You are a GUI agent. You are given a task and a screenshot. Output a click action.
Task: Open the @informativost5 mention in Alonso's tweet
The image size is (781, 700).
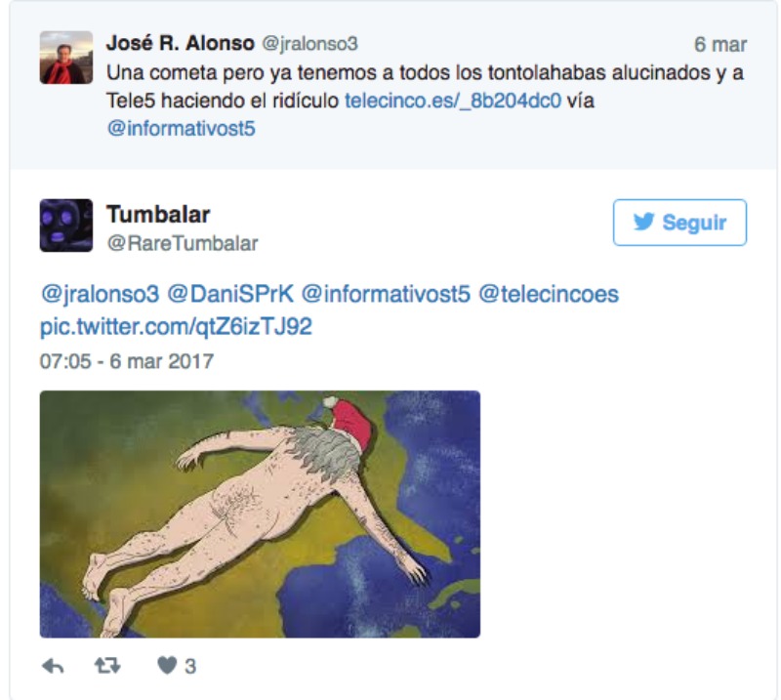[x=181, y=129]
